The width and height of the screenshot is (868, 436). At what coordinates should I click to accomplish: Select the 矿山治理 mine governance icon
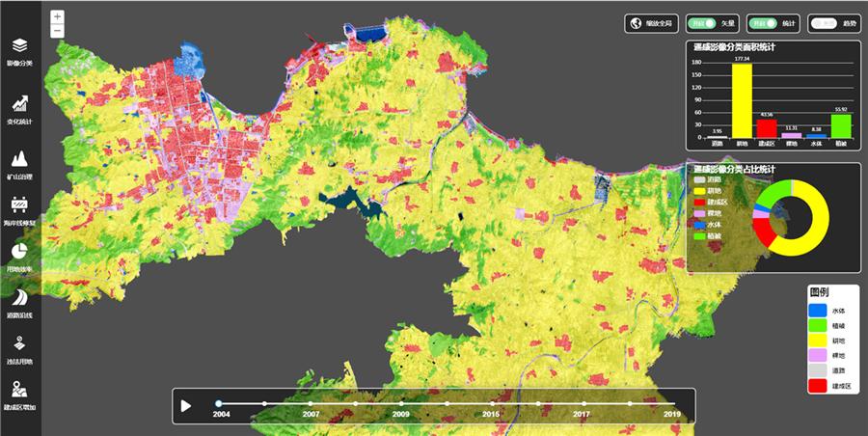[x=19, y=161]
